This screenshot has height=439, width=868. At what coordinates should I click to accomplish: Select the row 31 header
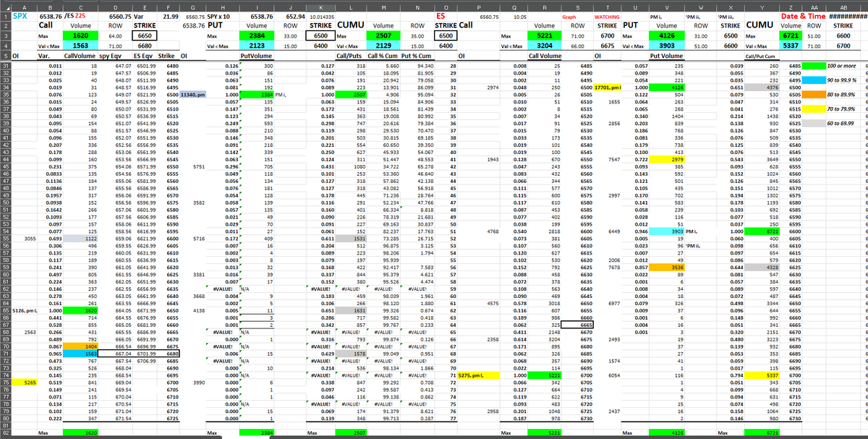(x=4, y=66)
